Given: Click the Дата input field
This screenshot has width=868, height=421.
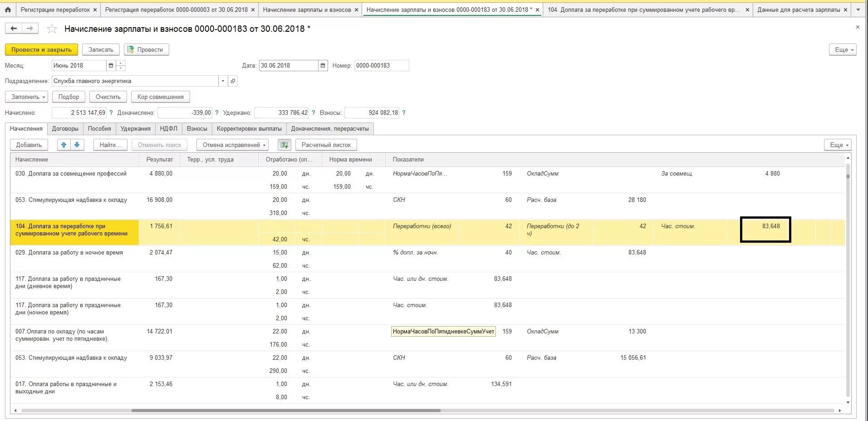Looking at the screenshot, I should (289, 65).
